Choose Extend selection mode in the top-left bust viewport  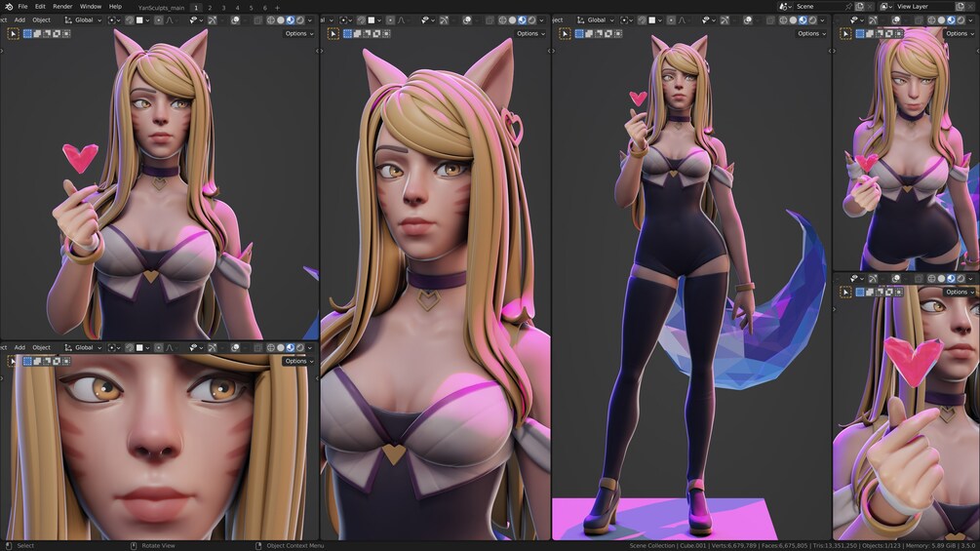coord(37,34)
